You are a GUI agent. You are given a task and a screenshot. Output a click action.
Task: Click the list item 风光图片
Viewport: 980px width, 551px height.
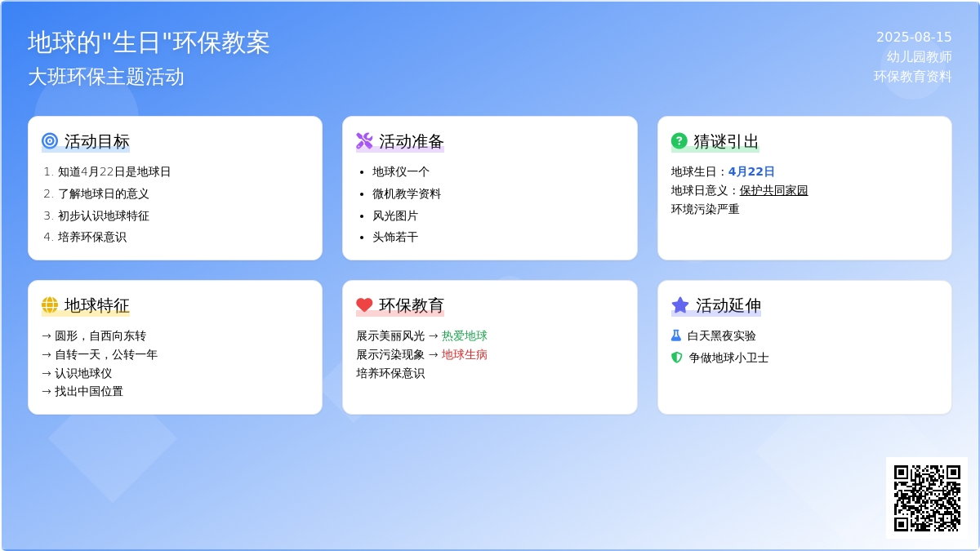pyautogui.click(x=395, y=216)
